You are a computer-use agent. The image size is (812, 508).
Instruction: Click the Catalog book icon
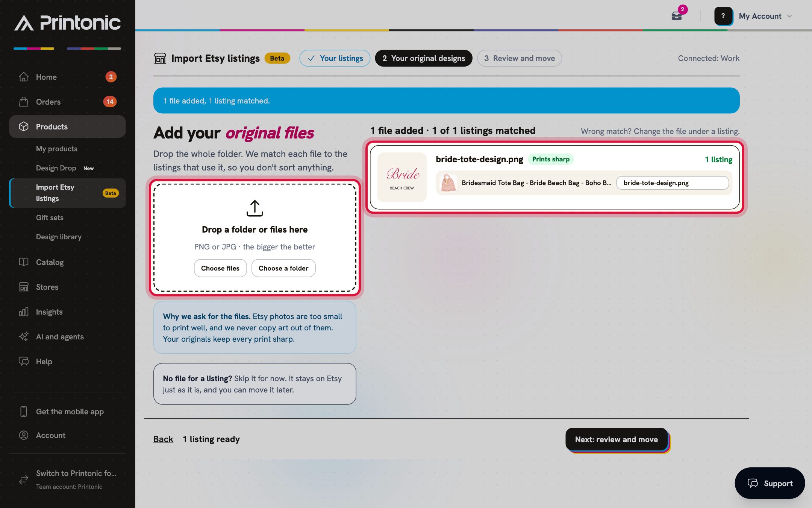(x=24, y=262)
